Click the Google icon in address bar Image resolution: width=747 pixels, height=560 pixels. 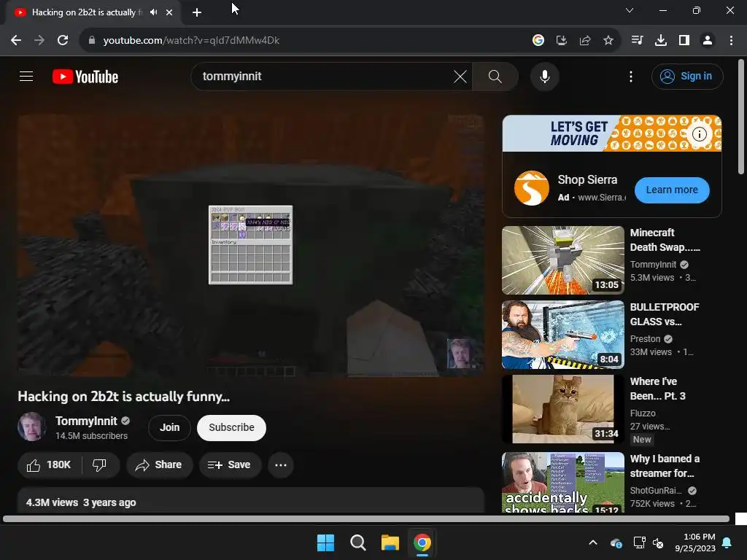pos(538,41)
